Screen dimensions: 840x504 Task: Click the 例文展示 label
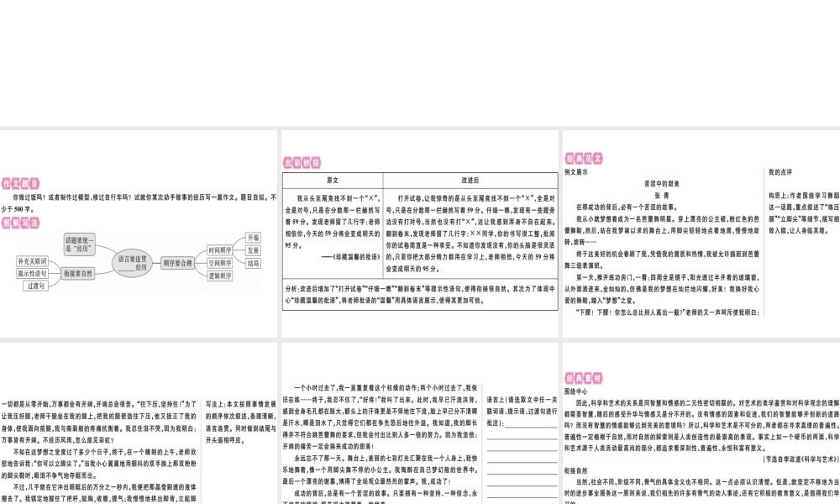pos(576,172)
